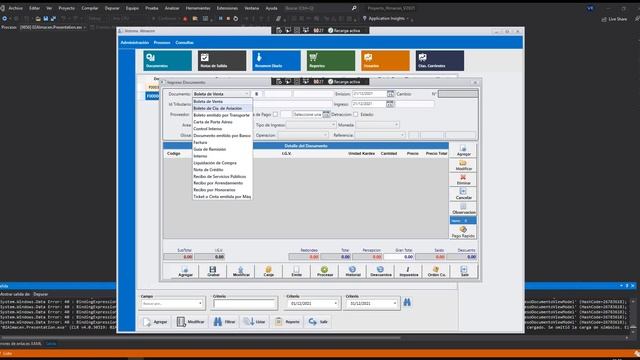The height and width of the screenshot is (360, 640).
Task: Click the Listar button
Action: (x=255, y=322)
